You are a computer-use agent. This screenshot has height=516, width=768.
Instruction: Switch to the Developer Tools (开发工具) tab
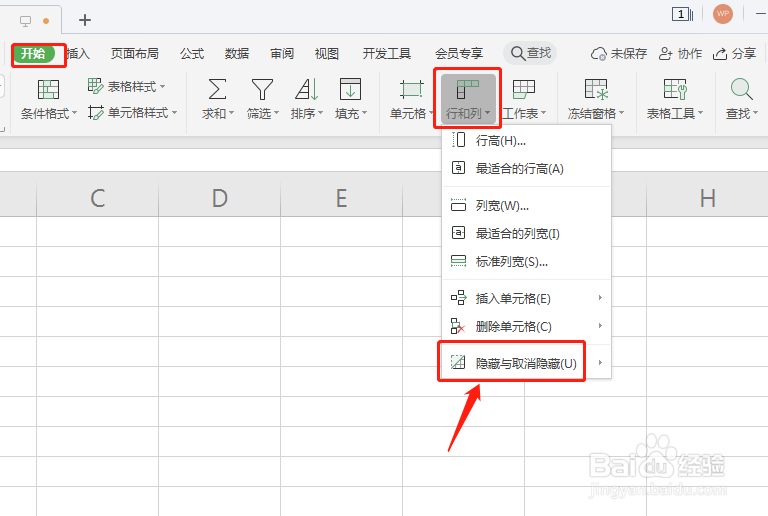coord(386,53)
